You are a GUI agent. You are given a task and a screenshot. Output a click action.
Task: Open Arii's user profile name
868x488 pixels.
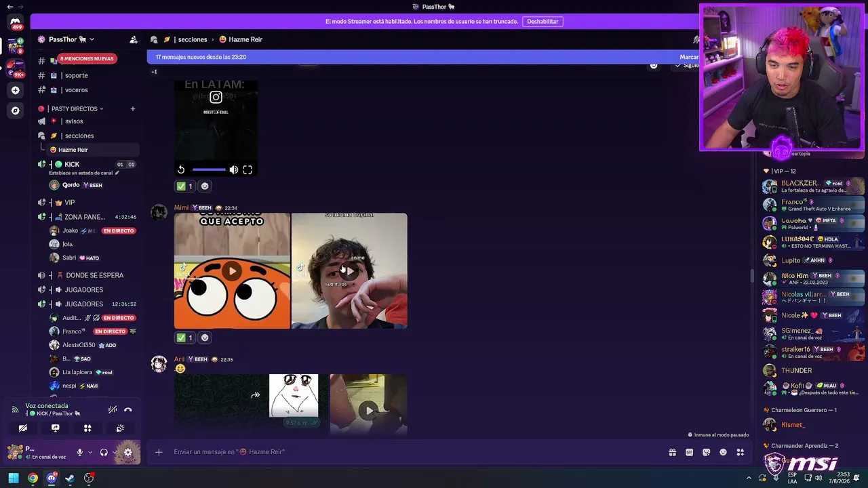coord(179,360)
